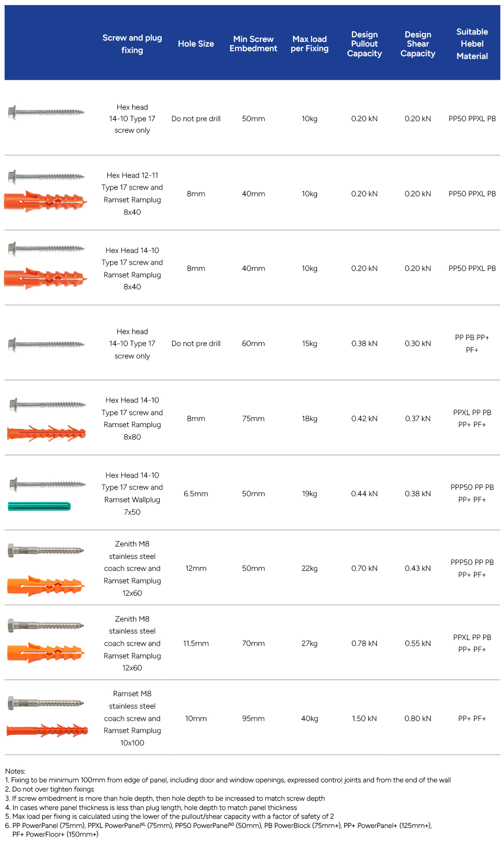
Task: Click the 1.50 kN pullout capacity value
Action: 364,718
